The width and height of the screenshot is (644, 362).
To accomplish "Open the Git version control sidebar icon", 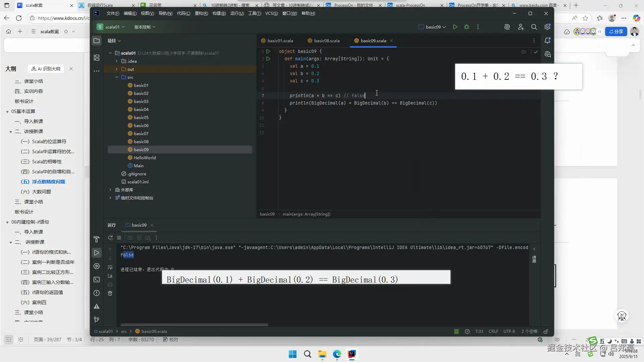I will (97, 319).
